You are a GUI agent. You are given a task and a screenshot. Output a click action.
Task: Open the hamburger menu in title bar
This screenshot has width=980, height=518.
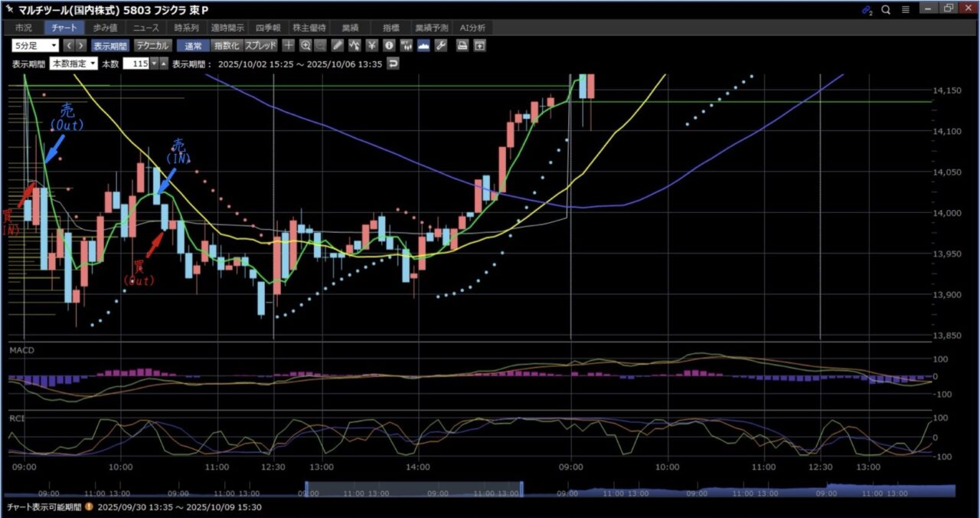click(x=906, y=10)
